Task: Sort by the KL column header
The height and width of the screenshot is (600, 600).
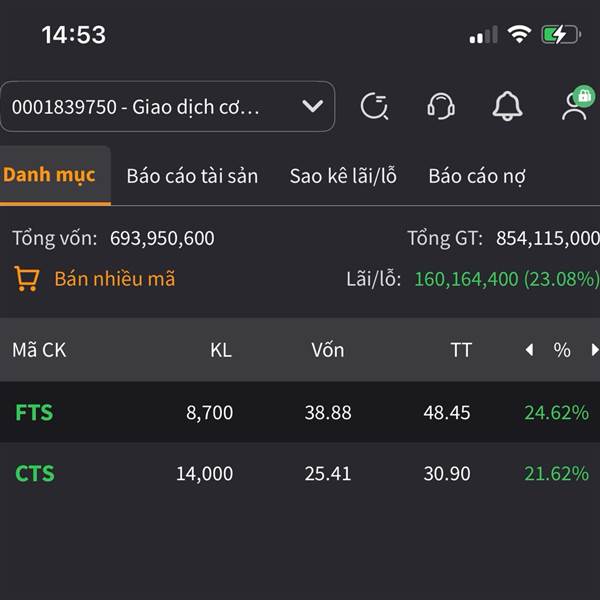Action: coord(221,350)
